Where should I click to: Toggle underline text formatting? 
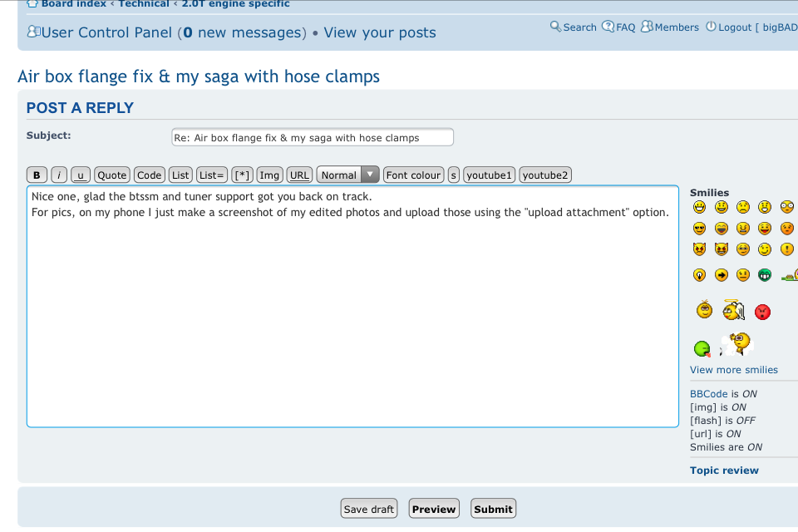click(x=81, y=175)
